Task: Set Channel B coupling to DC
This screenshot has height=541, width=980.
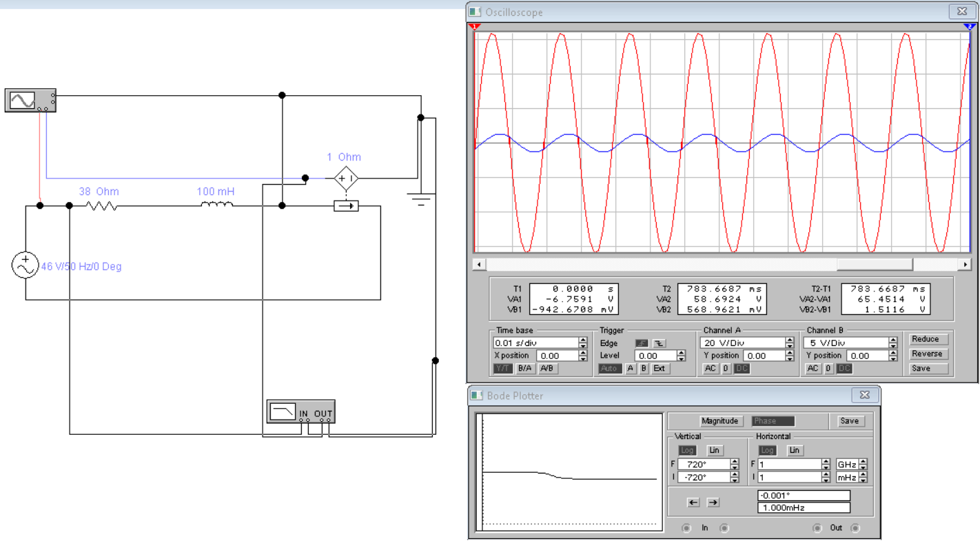Action: click(x=845, y=369)
